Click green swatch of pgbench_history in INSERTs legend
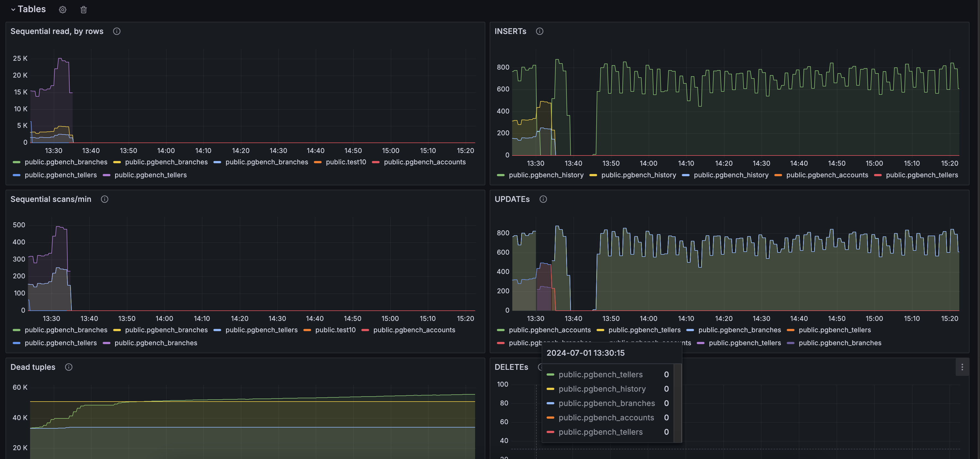This screenshot has width=980, height=459. coord(501,175)
